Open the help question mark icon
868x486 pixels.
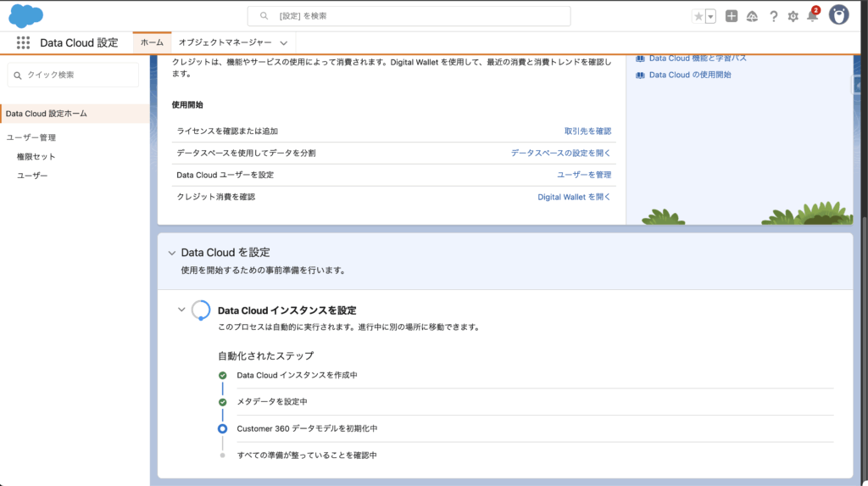pyautogui.click(x=773, y=17)
